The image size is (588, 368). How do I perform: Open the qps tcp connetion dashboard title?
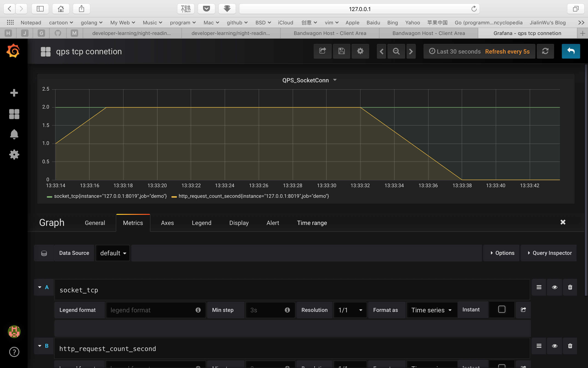tap(89, 52)
